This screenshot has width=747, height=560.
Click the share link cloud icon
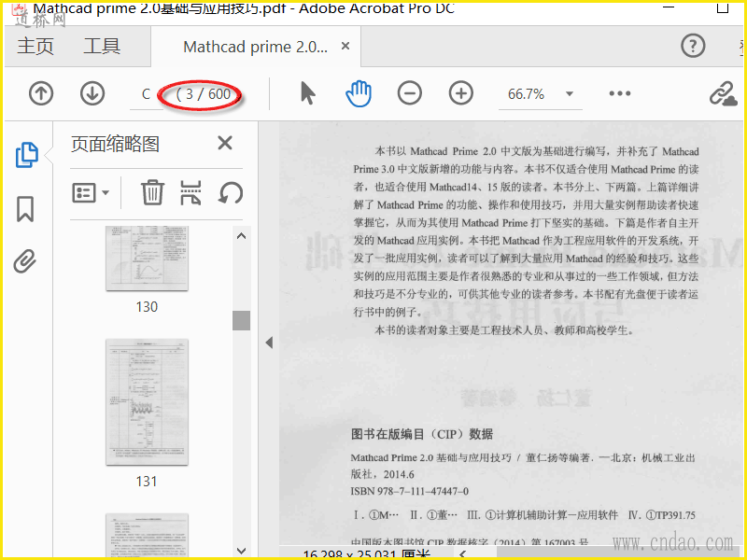723,94
